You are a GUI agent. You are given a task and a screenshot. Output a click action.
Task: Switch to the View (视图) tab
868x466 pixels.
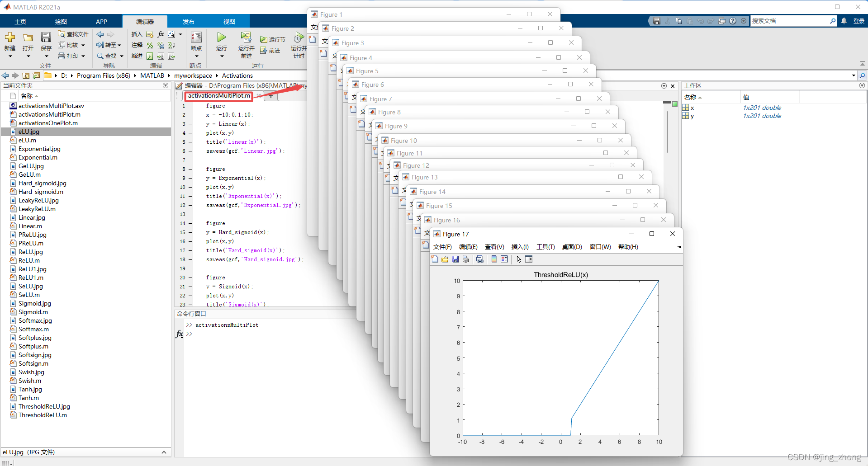(229, 21)
